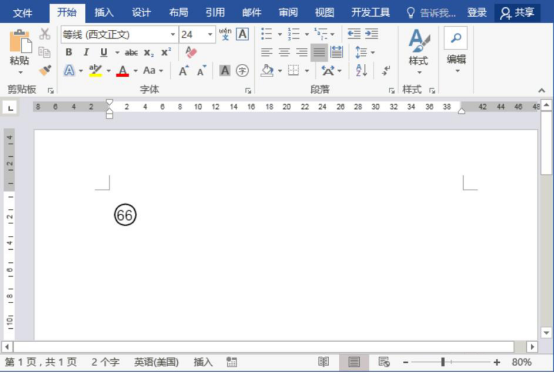Click the Copy icon in clipboard group
Viewport: 554px width, 373px height.
(x=45, y=52)
